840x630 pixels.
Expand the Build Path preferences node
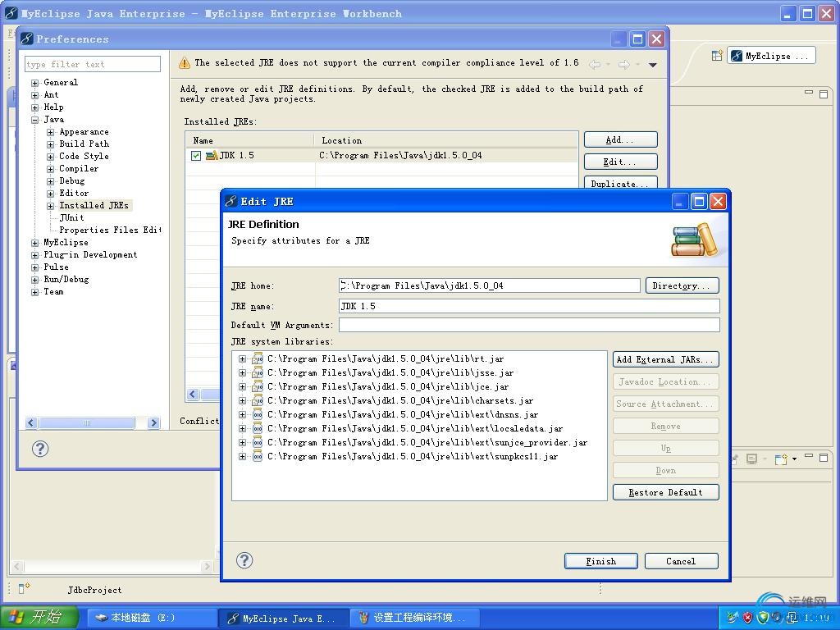point(50,144)
